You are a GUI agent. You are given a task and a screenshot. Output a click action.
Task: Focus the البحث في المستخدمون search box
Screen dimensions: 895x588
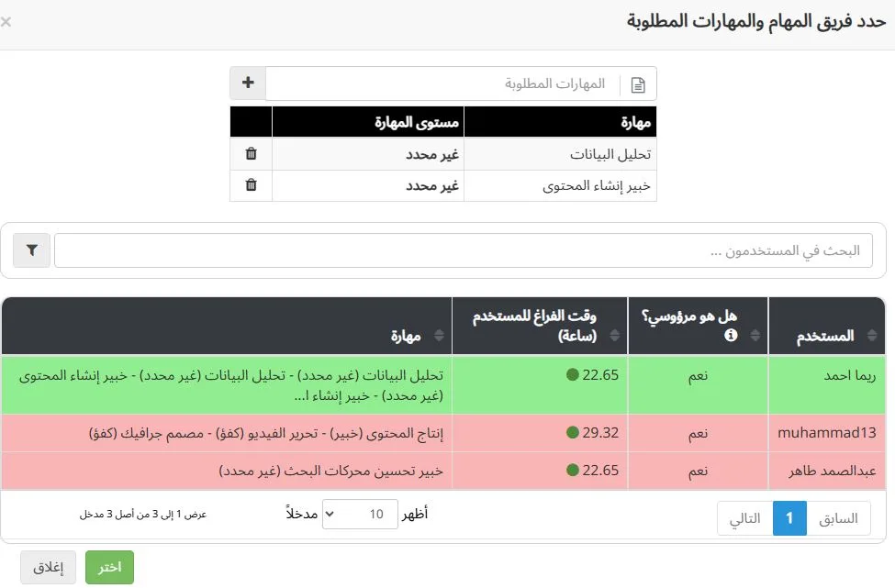point(464,250)
